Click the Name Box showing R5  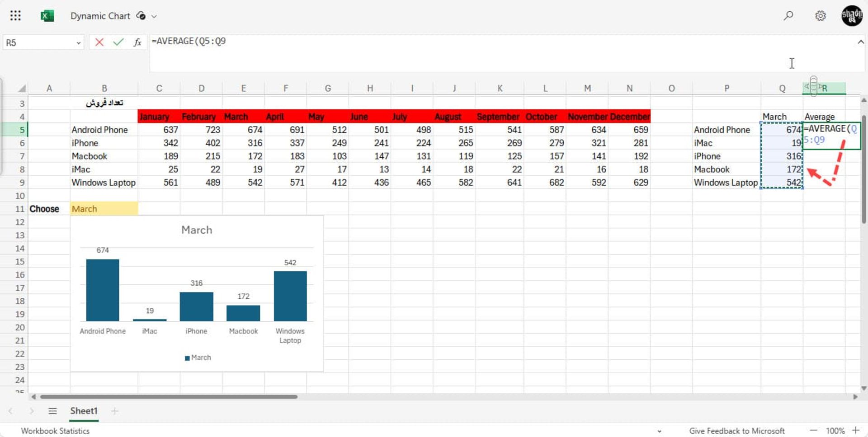pos(38,43)
